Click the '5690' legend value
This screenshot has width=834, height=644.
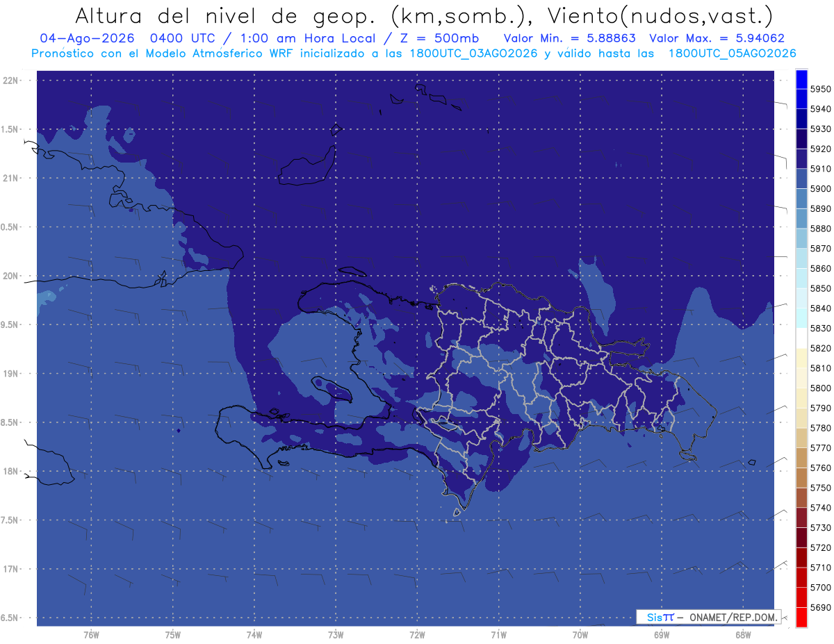[x=820, y=607]
